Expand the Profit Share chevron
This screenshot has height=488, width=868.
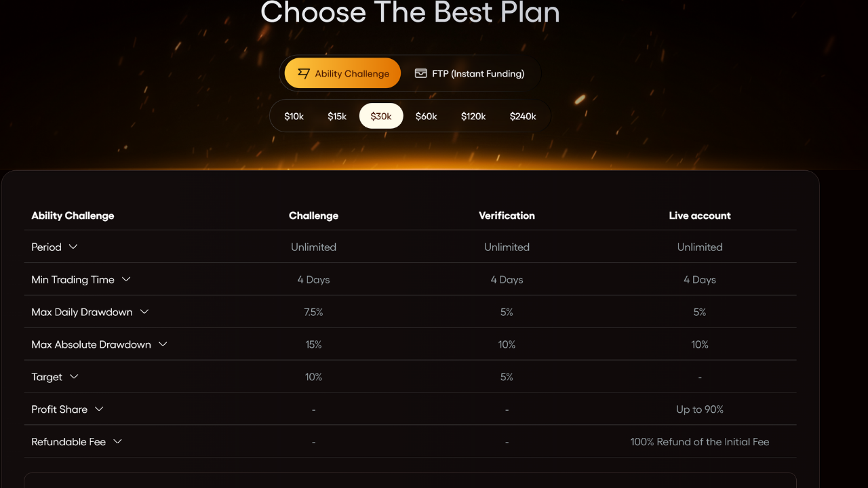[x=99, y=409]
